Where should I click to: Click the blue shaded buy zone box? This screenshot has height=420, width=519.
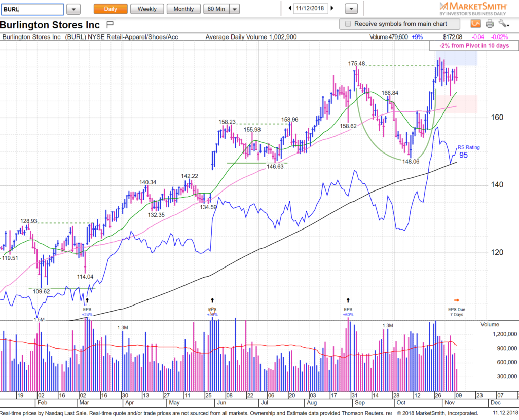click(x=457, y=58)
